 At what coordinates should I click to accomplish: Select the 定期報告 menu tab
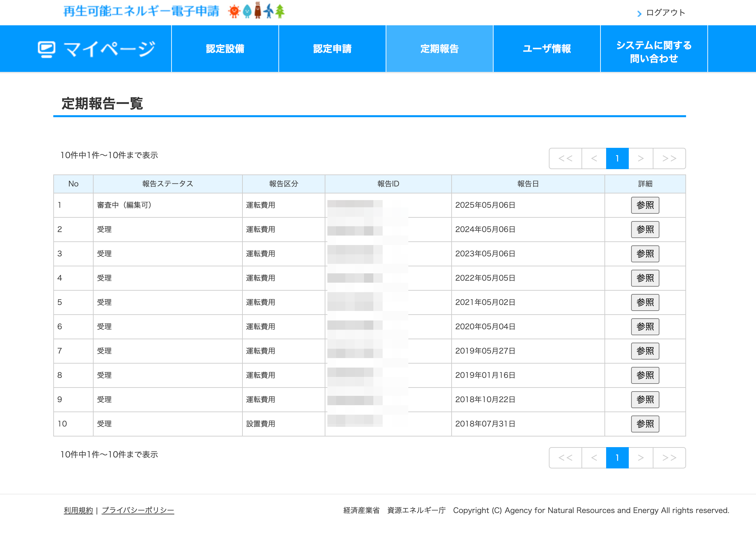click(x=440, y=49)
